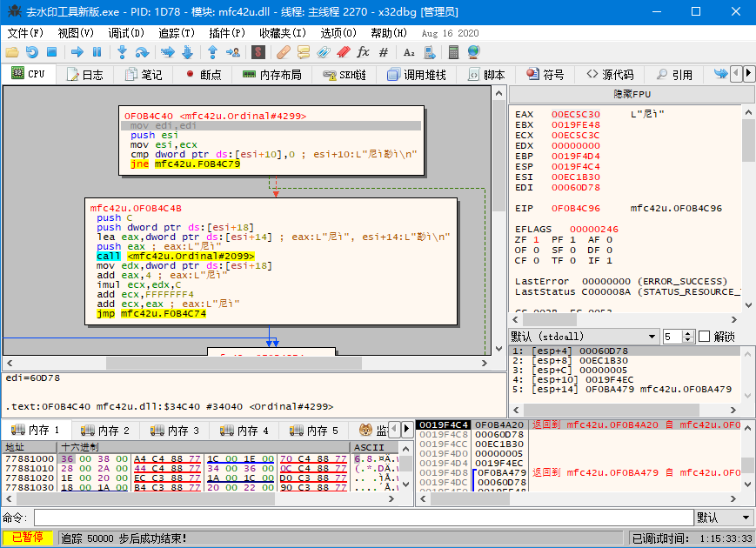Open the 调试(D) menu
This screenshot has height=548, width=756.
(x=126, y=33)
